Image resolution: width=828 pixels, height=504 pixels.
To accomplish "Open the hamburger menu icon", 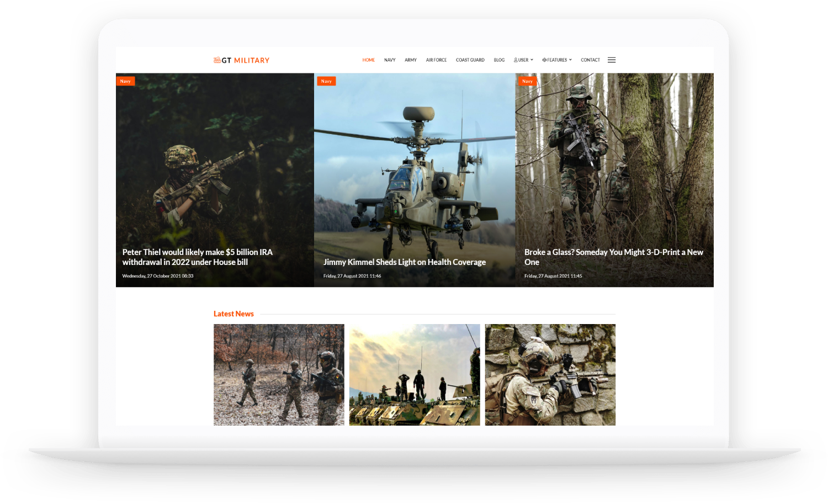I will coord(612,60).
